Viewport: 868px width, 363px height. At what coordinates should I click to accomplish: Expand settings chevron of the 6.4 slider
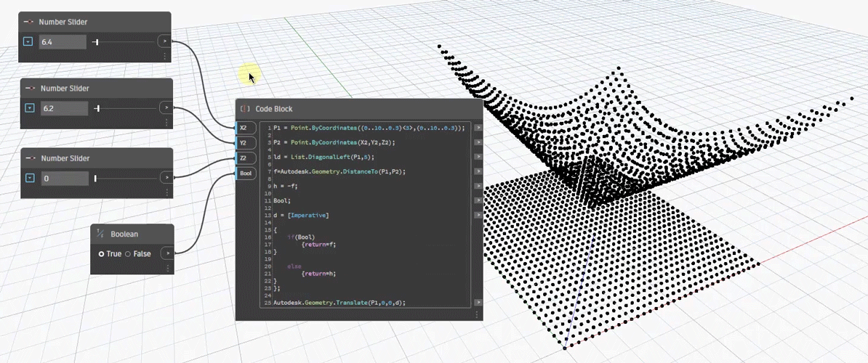29,41
